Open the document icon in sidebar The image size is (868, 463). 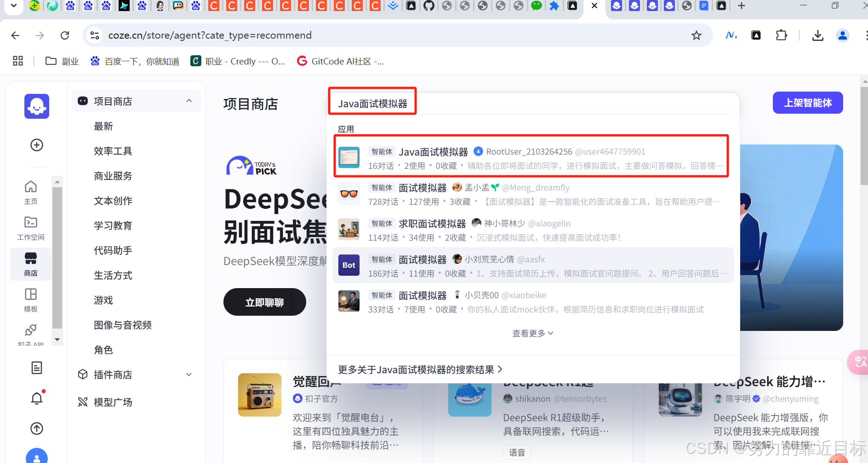point(37,368)
